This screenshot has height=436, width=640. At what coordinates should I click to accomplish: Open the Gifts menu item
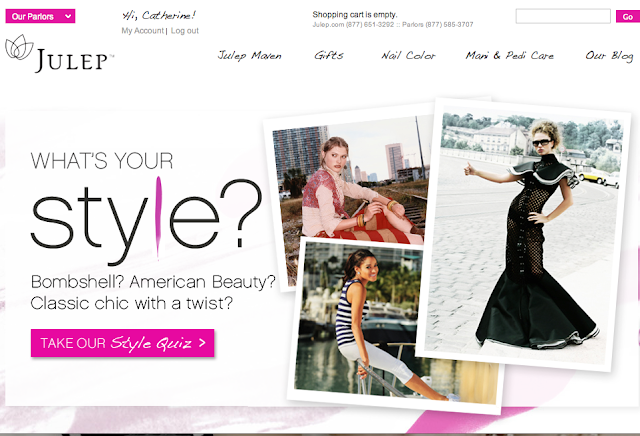coord(329,55)
